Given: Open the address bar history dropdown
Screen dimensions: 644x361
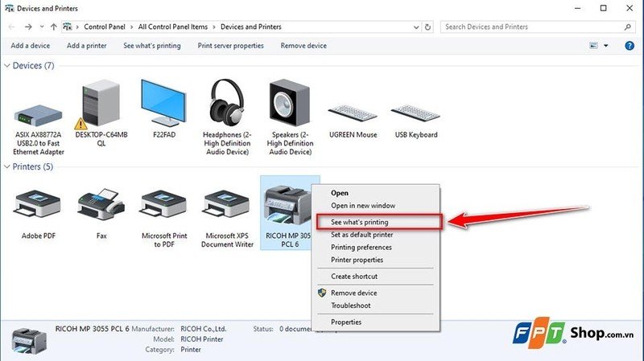Looking at the screenshot, I should click(416, 27).
